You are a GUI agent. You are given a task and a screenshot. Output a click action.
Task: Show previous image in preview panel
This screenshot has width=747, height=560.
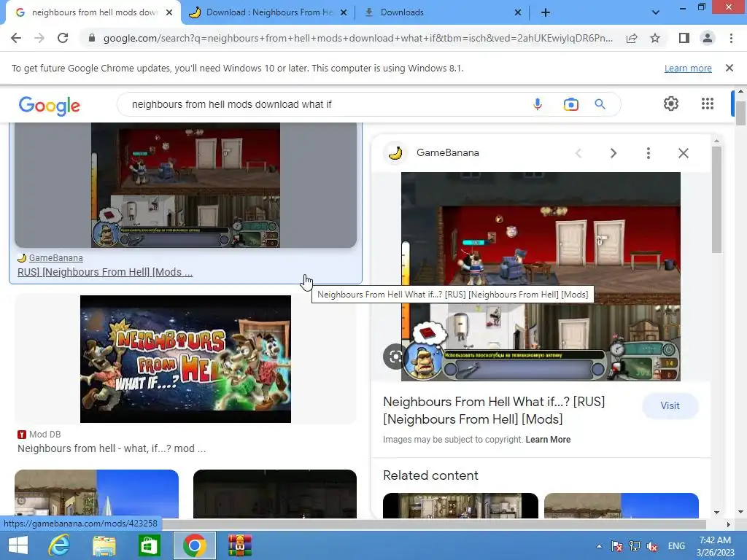click(578, 153)
